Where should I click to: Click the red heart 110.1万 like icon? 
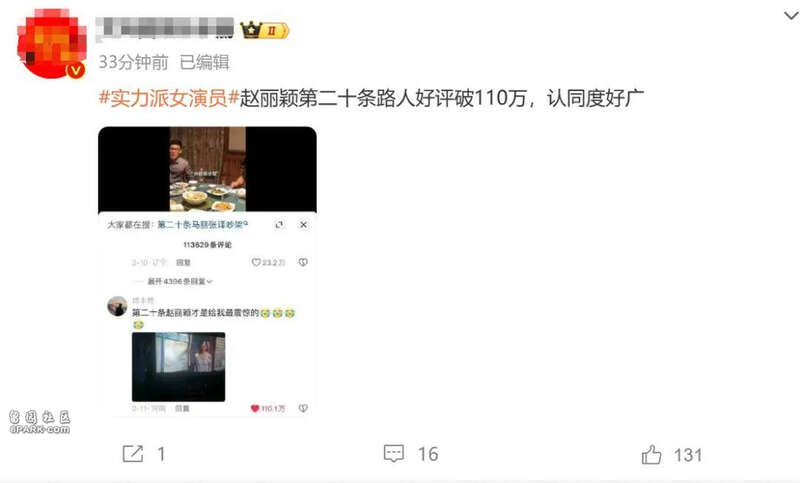click(255, 408)
